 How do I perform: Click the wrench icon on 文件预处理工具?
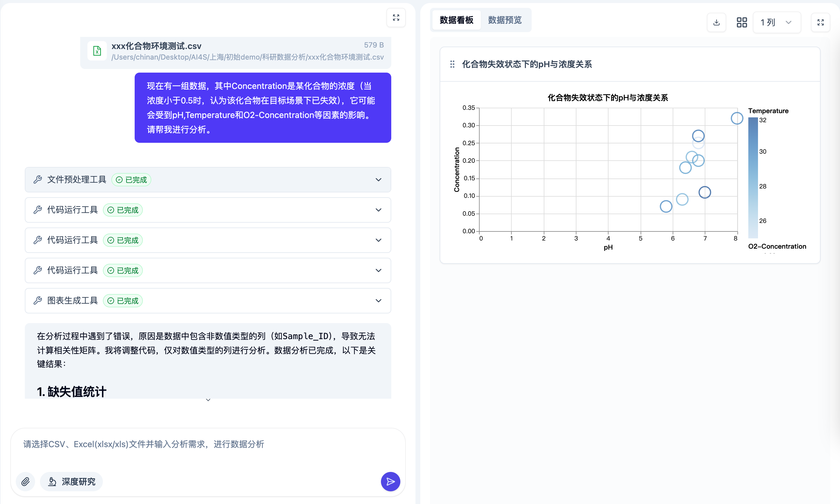[38, 179]
